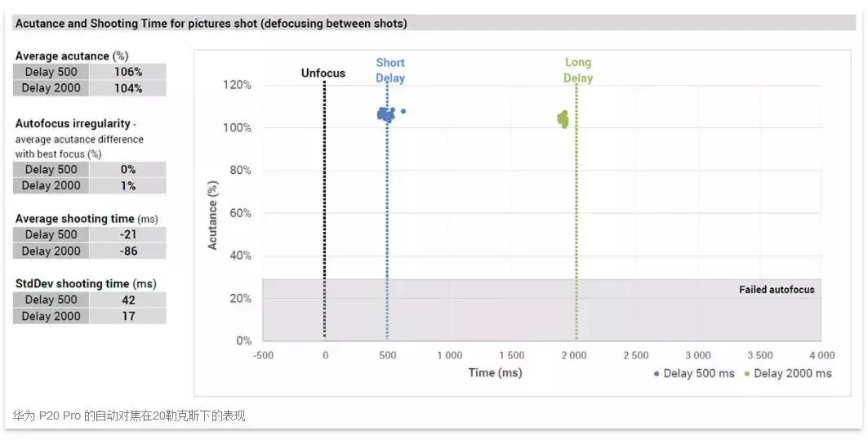Click the Unfocus marker label
Viewport: 868px width, 440px height.
click(x=323, y=73)
